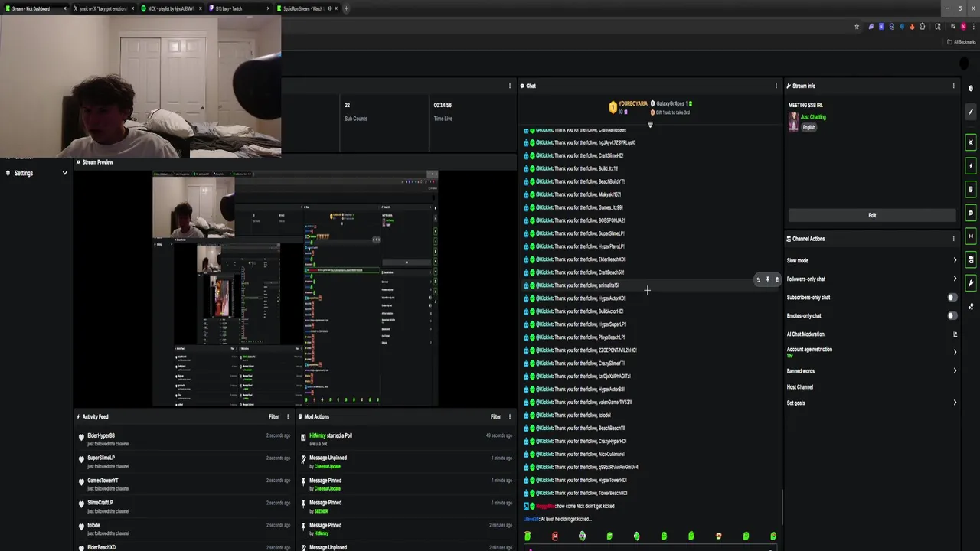Screen dimensions: 980x551
Task: Click the 22 Sub Counts value
Action: 347,105
